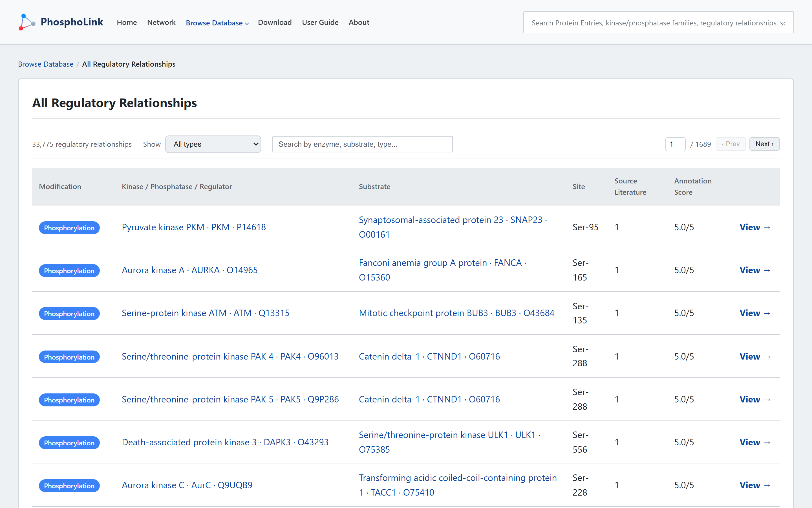Screen dimensions: 812x508
Task: Click the Ser-95 site cell
Action: (585, 227)
